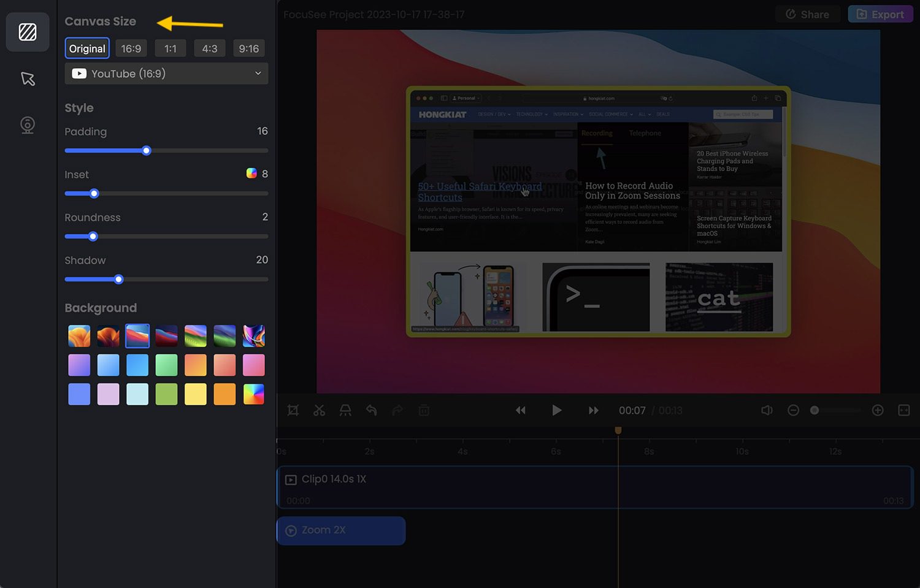
Task: Select the 9:16 canvas size
Action: pyautogui.click(x=249, y=48)
